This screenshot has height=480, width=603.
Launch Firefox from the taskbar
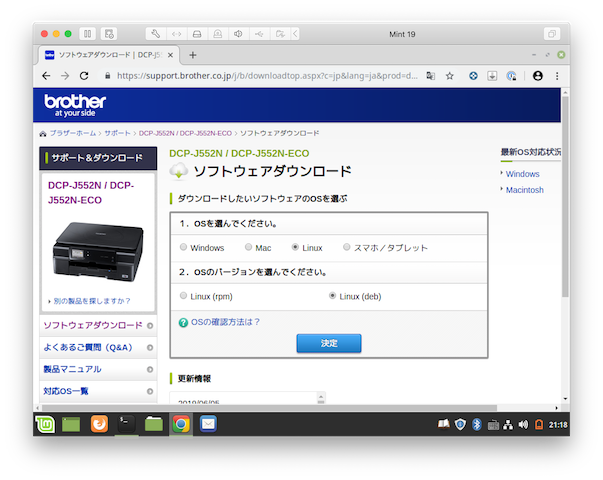click(99, 424)
